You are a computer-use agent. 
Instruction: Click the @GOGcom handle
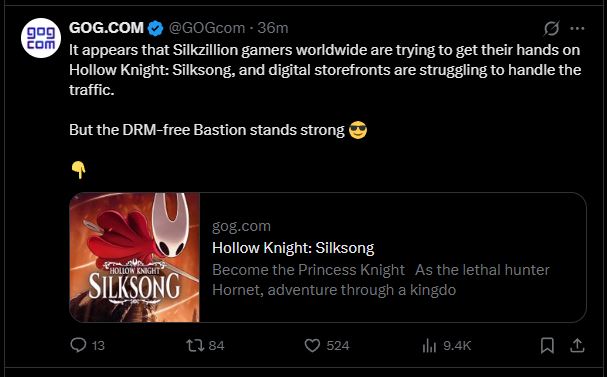tap(207, 28)
